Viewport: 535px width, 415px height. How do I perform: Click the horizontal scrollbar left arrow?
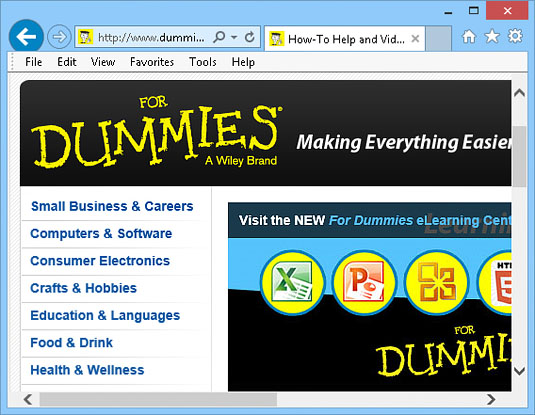(28, 399)
